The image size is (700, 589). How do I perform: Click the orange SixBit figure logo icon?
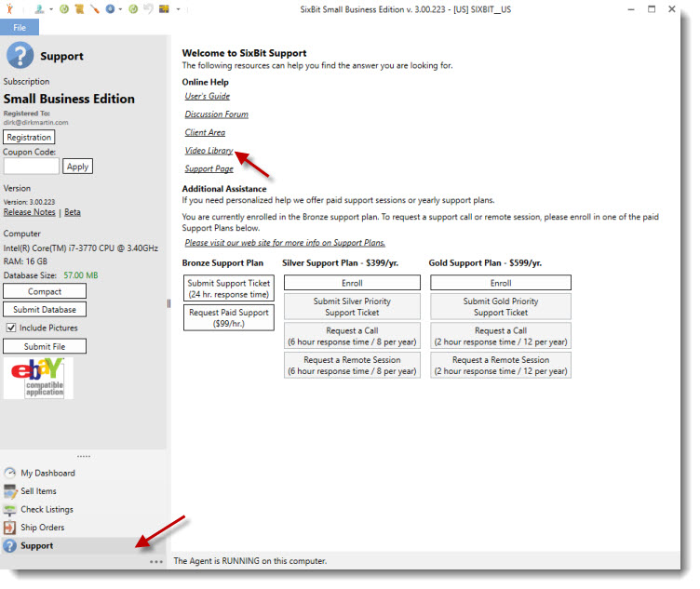pyautogui.click(x=10, y=9)
